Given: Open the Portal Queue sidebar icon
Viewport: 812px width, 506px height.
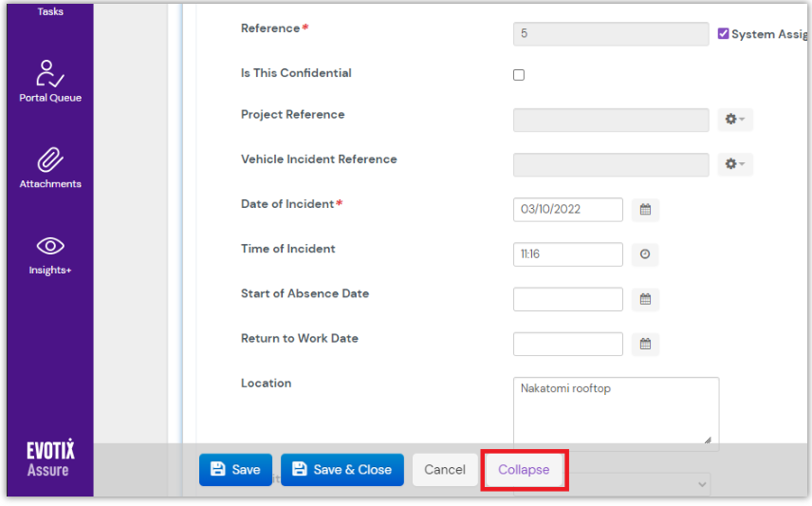Looking at the screenshot, I should [50, 74].
